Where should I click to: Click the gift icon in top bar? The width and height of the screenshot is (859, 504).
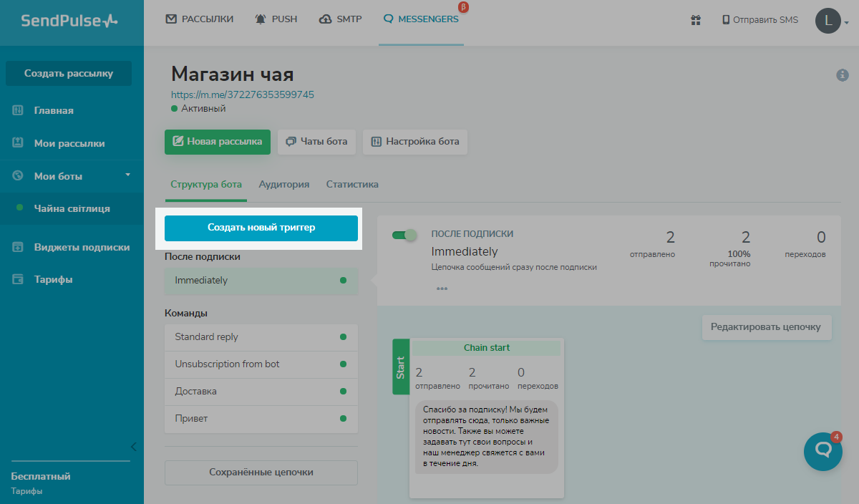695,20
